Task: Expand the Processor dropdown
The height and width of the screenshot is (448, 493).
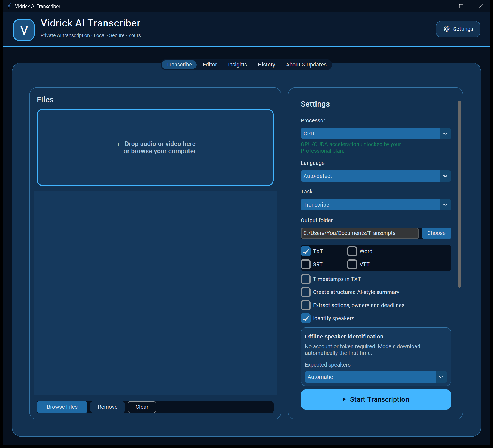Action: pos(376,134)
